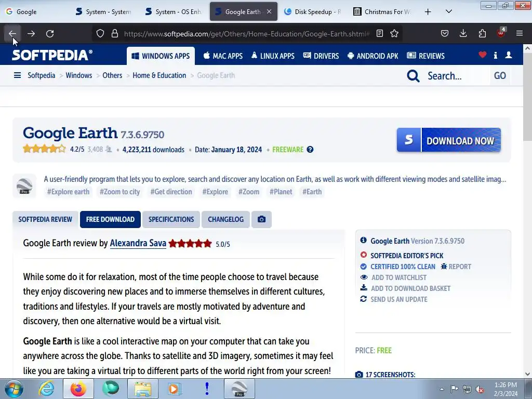Launch Internet Explorer from the taskbar

(46, 389)
